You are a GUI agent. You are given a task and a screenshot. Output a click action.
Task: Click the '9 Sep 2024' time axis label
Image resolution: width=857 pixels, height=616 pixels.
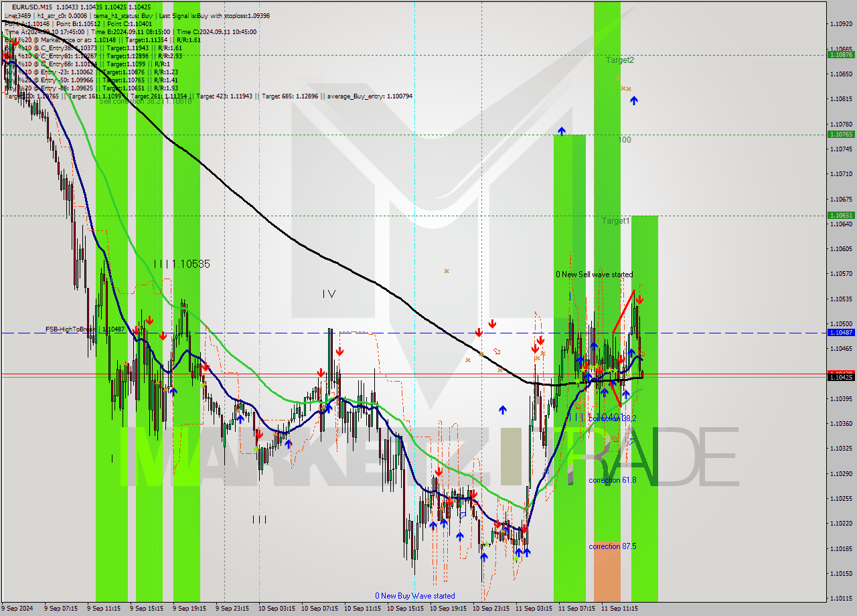click(x=17, y=609)
